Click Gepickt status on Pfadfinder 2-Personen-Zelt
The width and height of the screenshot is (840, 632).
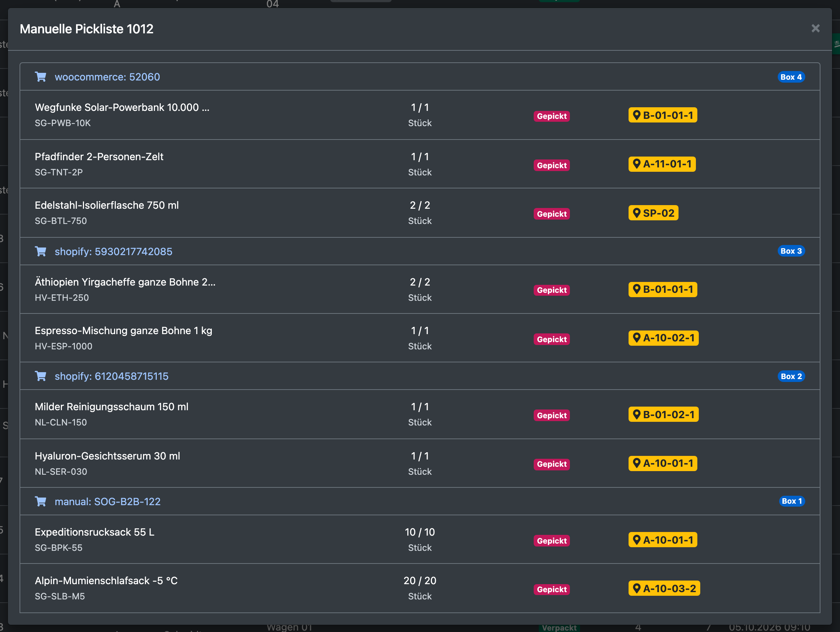551,165
